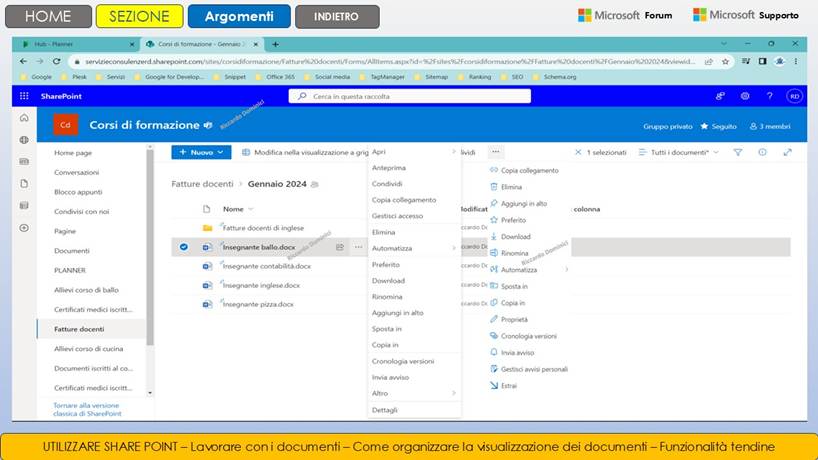818x460 pixels.
Task: Open the browser tab search chevron
Action: tap(724, 44)
